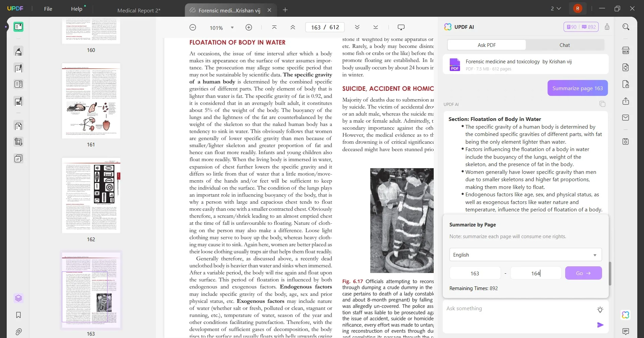Share this file with others
Viewport: 644px width, 338px height.
[x=626, y=101]
